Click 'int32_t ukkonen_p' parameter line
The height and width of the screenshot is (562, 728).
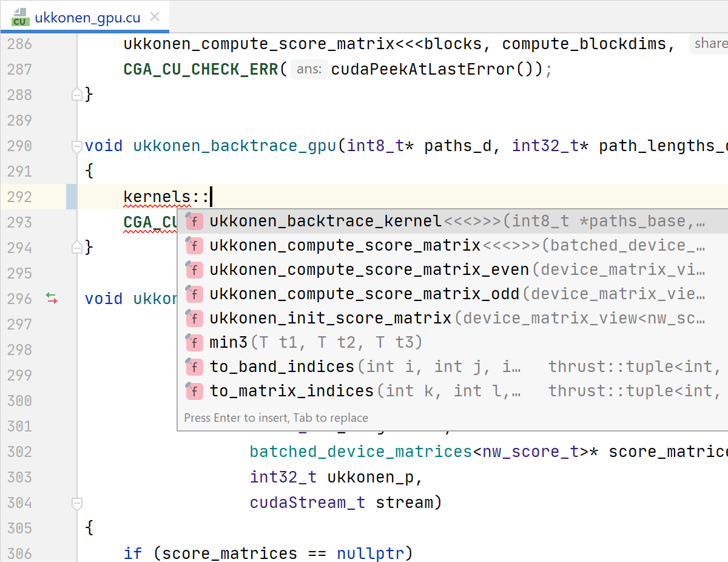click(336, 478)
